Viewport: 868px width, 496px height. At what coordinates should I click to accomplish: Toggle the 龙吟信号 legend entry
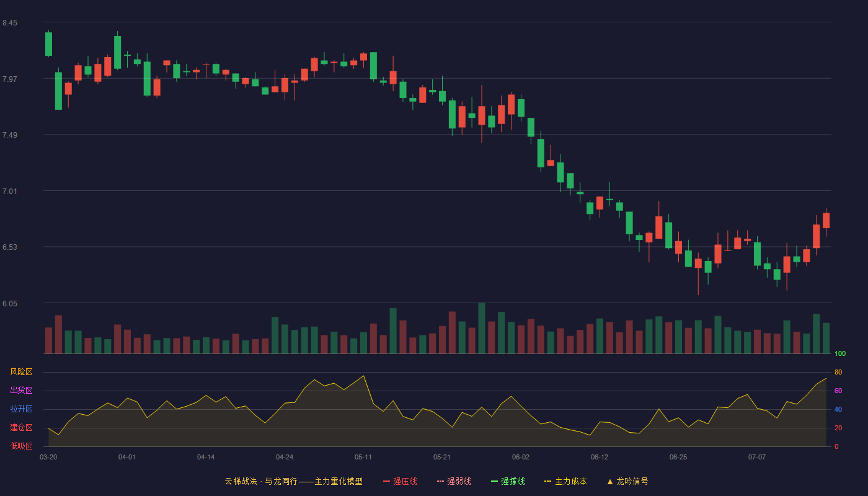coord(627,481)
